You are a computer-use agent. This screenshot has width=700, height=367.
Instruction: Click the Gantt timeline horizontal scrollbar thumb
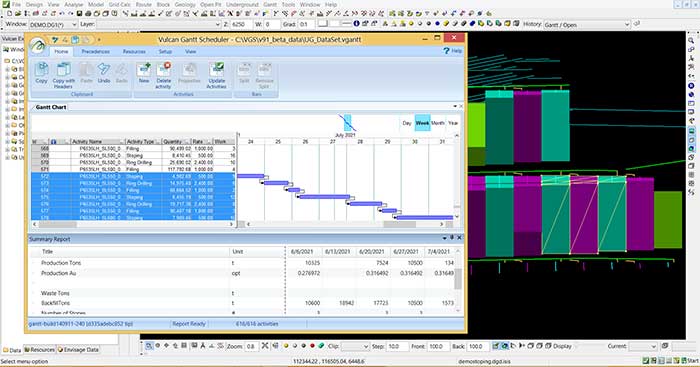click(x=400, y=224)
